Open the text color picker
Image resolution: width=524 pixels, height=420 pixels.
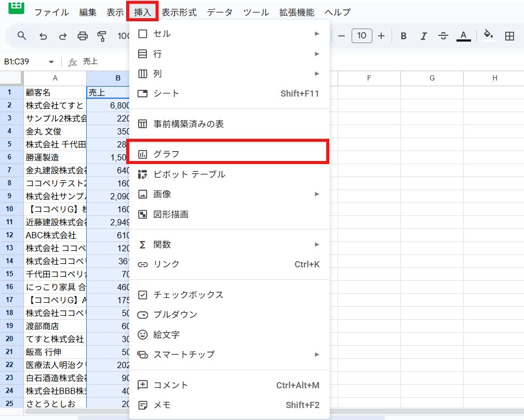463,36
